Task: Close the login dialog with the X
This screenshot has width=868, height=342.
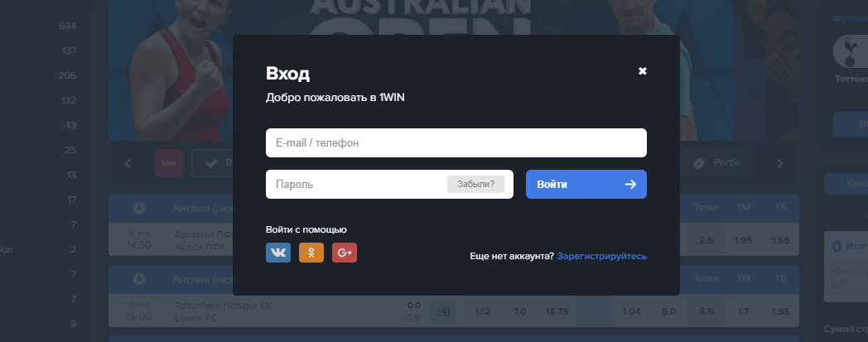Action: click(x=642, y=71)
